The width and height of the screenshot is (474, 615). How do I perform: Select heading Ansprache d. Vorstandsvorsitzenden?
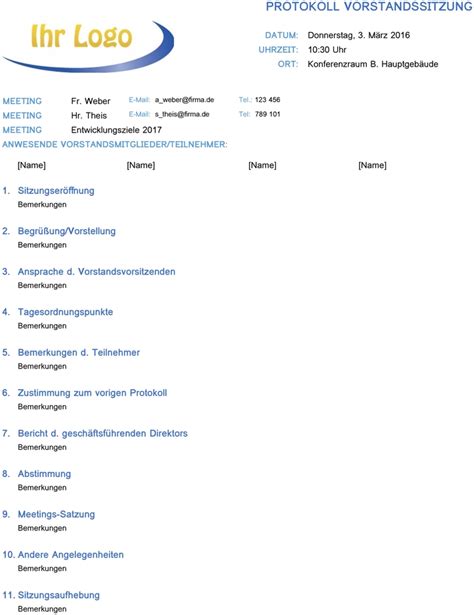click(x=96, y=271)
